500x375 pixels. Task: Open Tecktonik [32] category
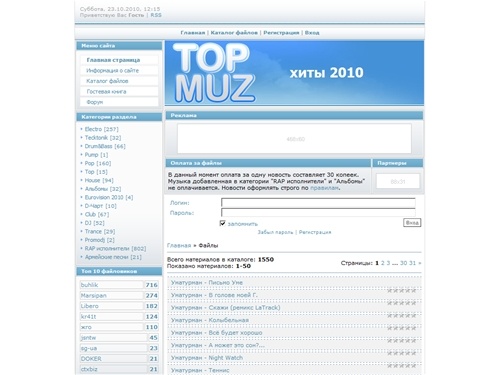pos(103,138)
